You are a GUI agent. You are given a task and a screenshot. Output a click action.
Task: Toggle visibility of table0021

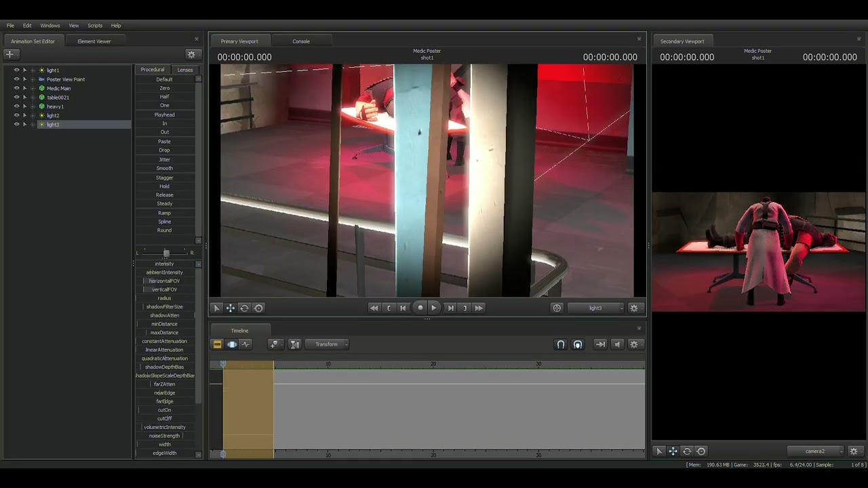pyautogui.click(x=17, y=97)
